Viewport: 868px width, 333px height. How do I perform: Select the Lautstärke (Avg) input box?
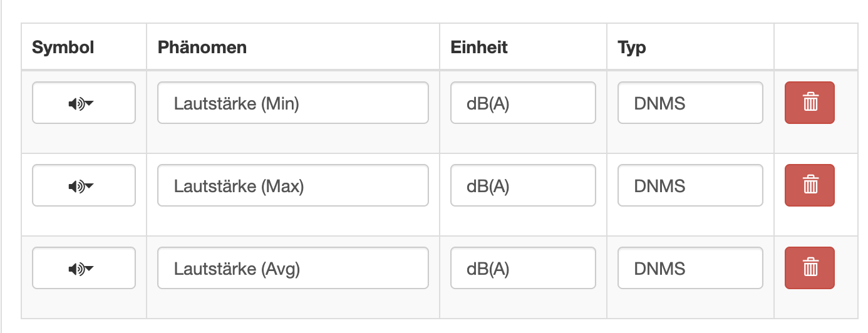click(292, 268)
